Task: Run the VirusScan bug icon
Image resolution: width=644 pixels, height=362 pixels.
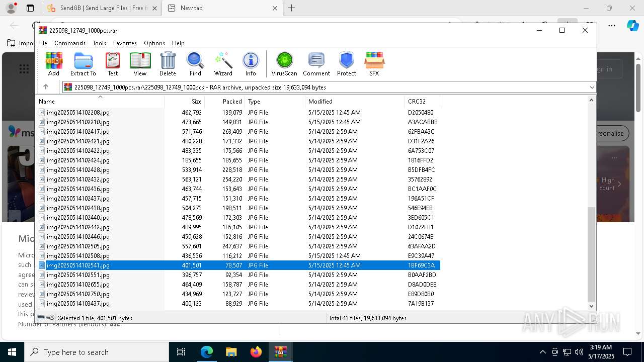Action: 284,64
